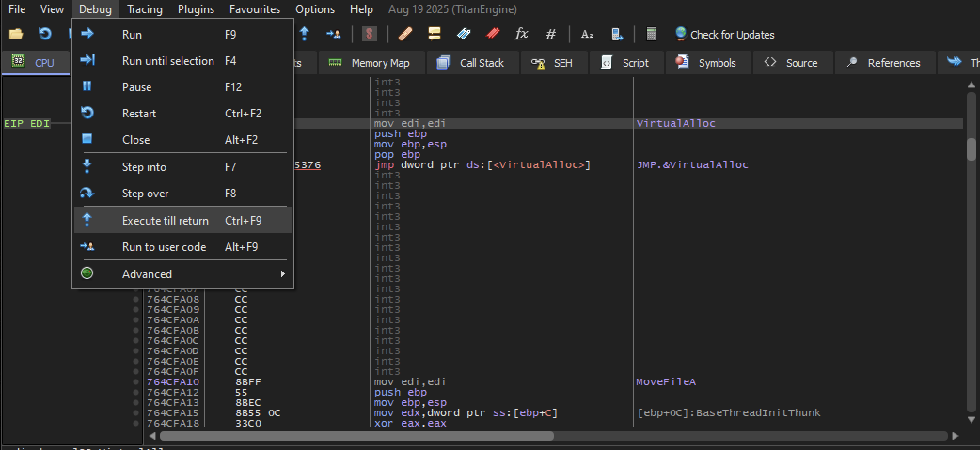Open the Comments toolbar icon
The width and height of the screenshot is (980, 450).
pos(434,34)
